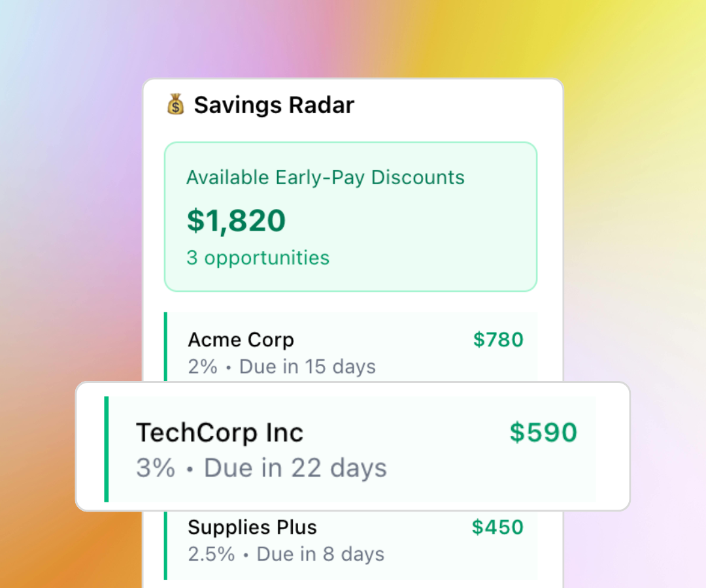Screen dimensions: 706x588
Task: Click the green accent bar beside Acme Corp
Action: pyautogui.click(x=165, y=346)
